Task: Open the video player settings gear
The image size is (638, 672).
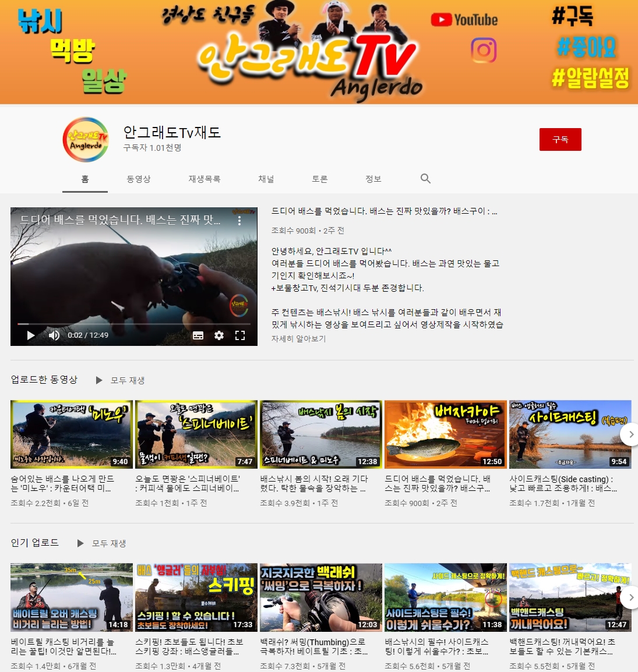Action: 219,335
